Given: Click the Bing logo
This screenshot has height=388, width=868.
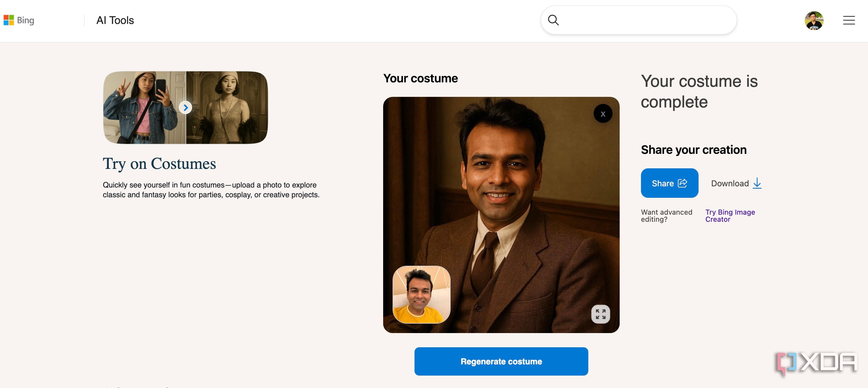Looking at the screenshot, I should click(x=19, y=20).
